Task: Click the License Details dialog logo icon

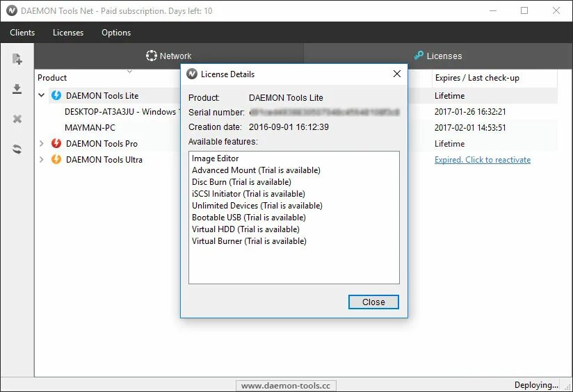Action: (x=192, y=74)
